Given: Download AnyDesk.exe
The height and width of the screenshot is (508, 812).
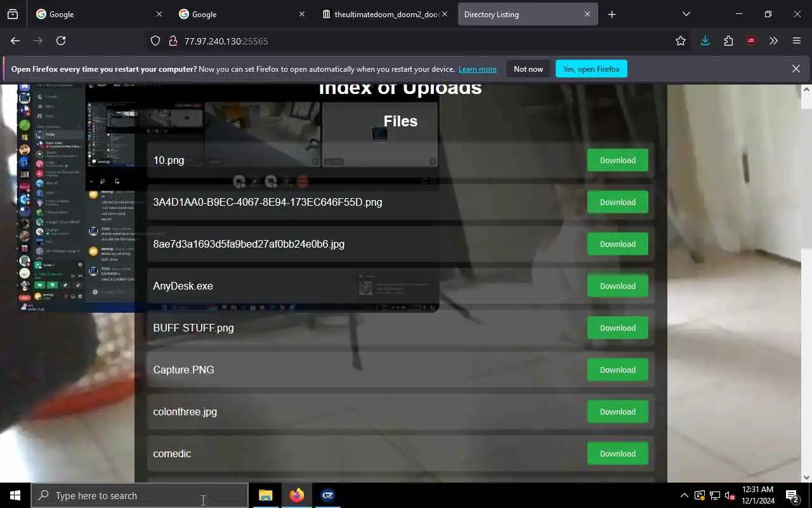Looking at the screenshot, I should coord(617,286).
